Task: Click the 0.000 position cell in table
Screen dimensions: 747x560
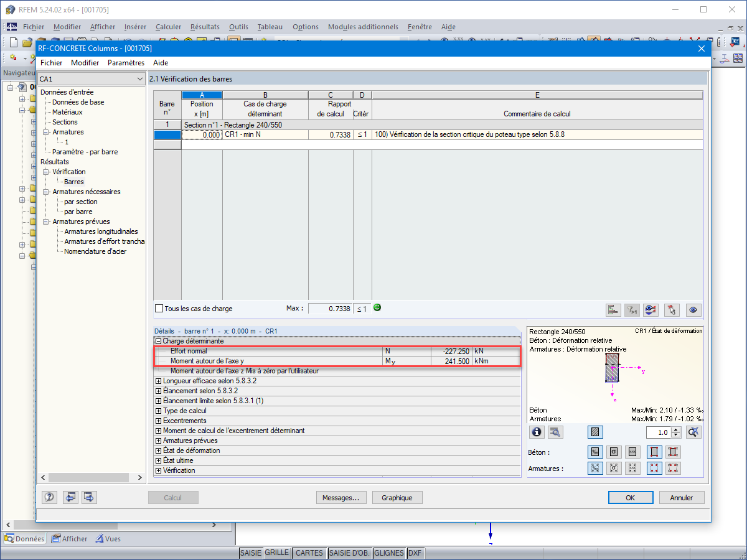Action: tap(202, 134)
